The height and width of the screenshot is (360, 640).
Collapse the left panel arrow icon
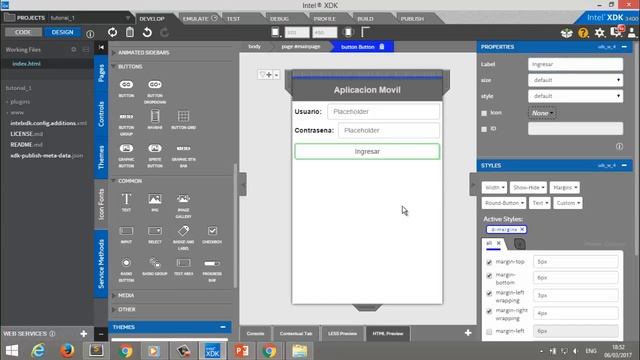[x=101, y=47]
